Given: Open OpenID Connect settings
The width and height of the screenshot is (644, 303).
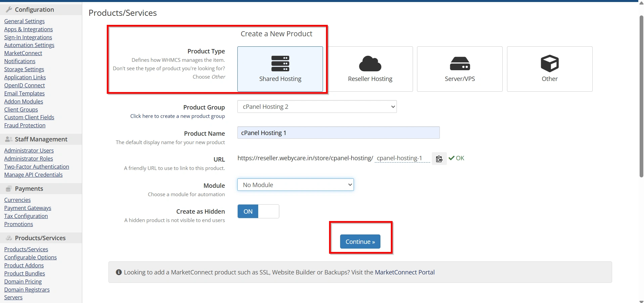Looking at the screenshot, I should coord(25,85).
